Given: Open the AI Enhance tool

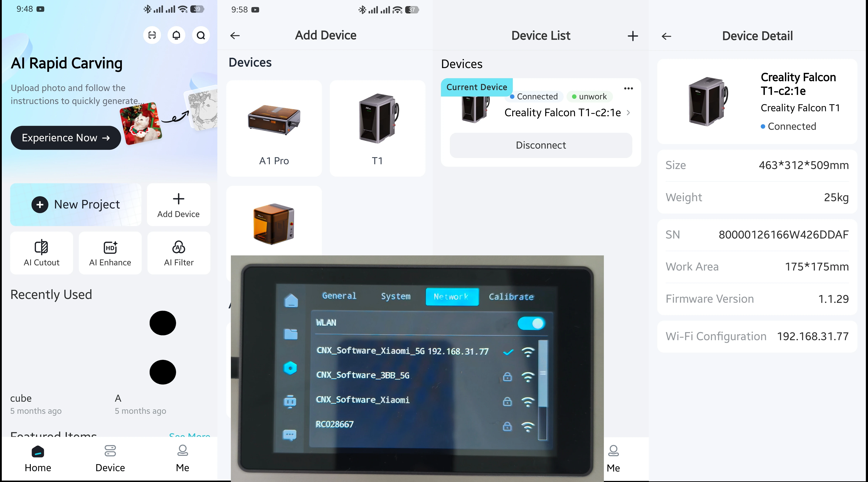Looking at the screenshot, I should coord(110,253).
